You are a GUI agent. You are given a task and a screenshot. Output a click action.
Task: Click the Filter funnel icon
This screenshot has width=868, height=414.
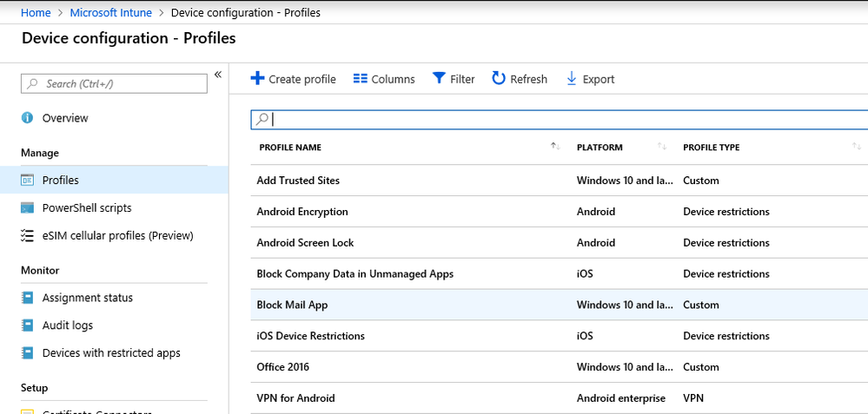[x=440, y=79]
